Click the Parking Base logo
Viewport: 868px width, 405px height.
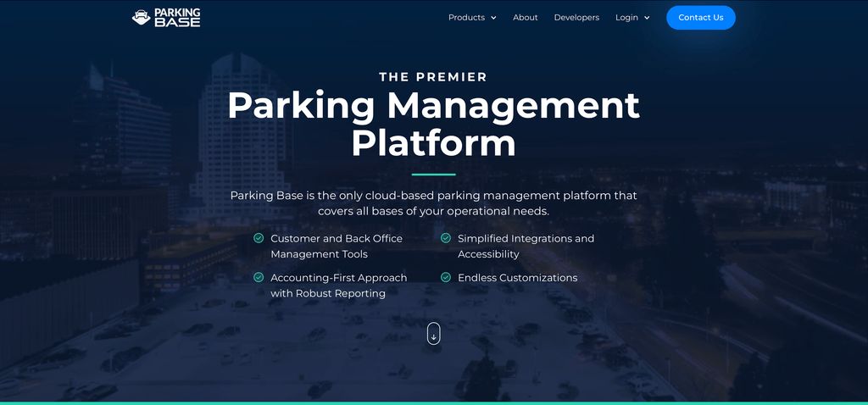[166, 18]
